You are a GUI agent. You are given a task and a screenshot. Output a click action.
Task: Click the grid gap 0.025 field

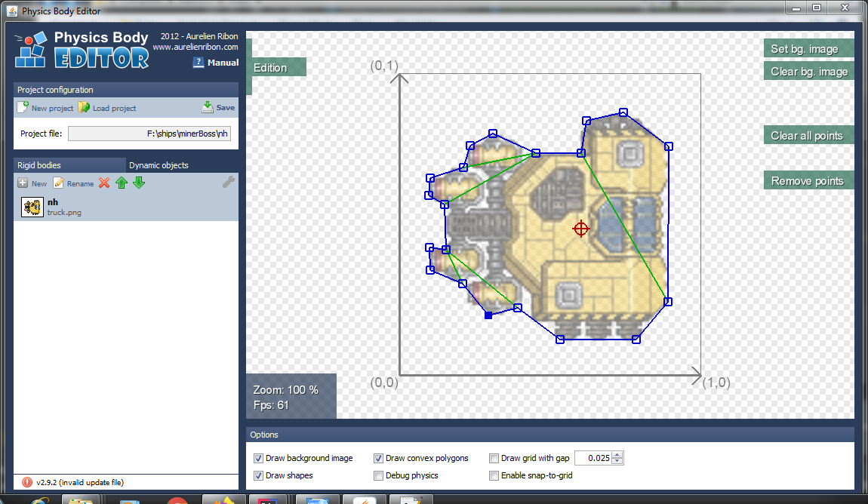point(593,458)
